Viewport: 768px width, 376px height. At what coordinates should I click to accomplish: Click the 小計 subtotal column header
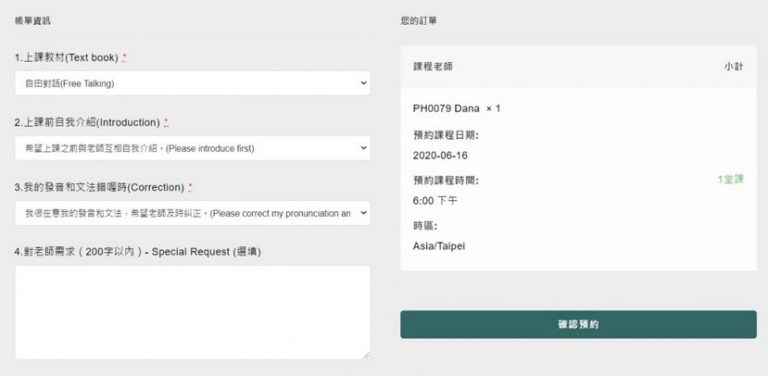pyautogui.click(x=734, y=67)
